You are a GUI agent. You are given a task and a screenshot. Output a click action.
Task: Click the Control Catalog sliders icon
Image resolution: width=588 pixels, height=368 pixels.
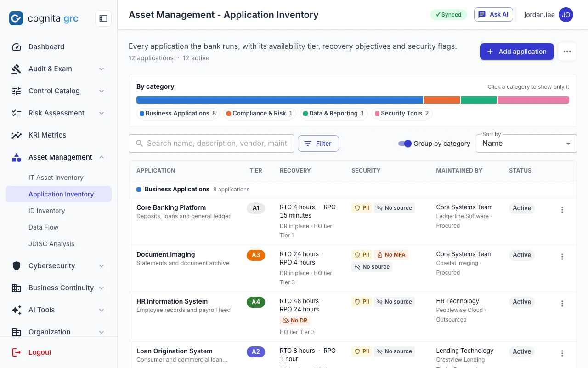pos(17,91)
